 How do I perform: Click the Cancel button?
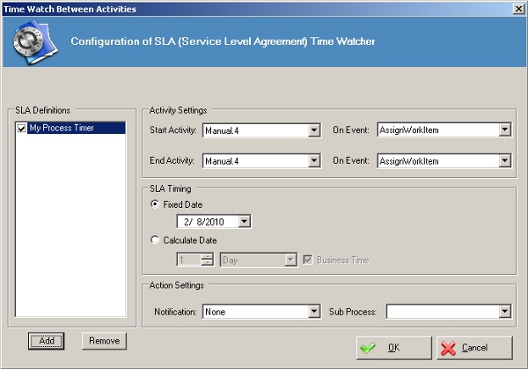(x=475, y=347)
